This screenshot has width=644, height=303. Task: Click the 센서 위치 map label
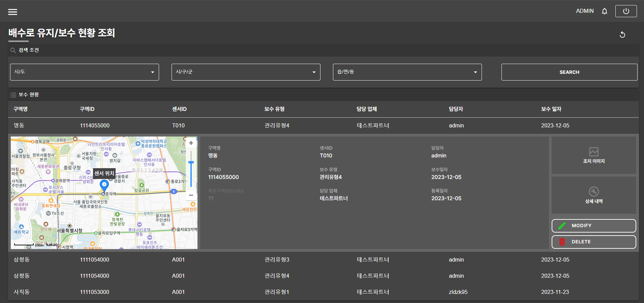[104, 173]
